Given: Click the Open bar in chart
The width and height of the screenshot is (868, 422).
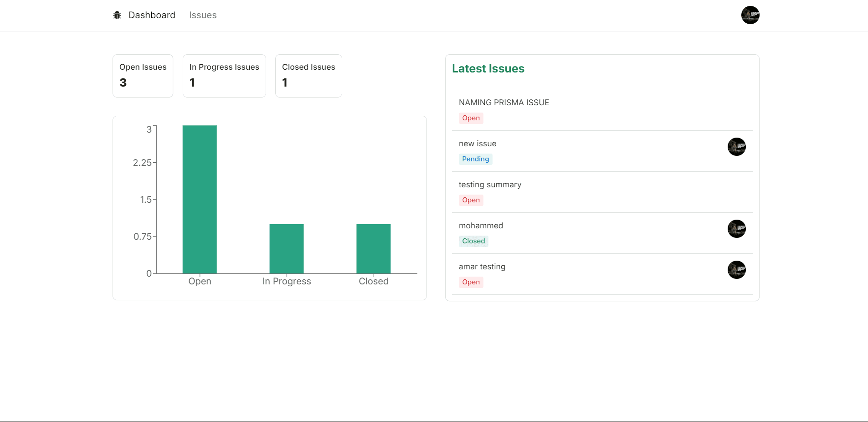Looking at the screenshot, I should point(200,199).
